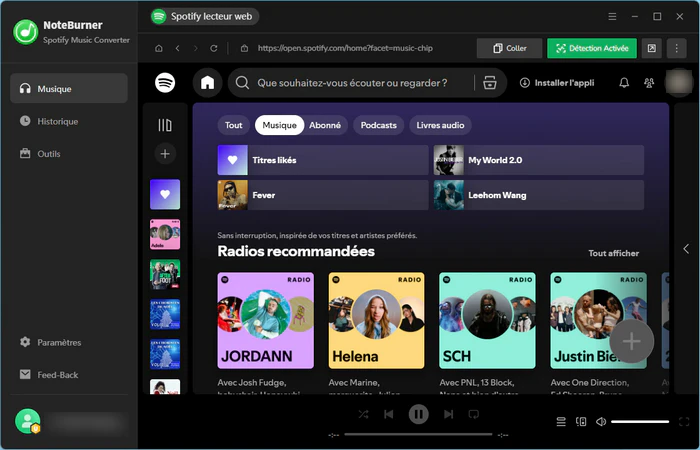Mute with the speaker volume icon
The height and width of the screenshot is (450, 700).
click(x=601, y=421)
